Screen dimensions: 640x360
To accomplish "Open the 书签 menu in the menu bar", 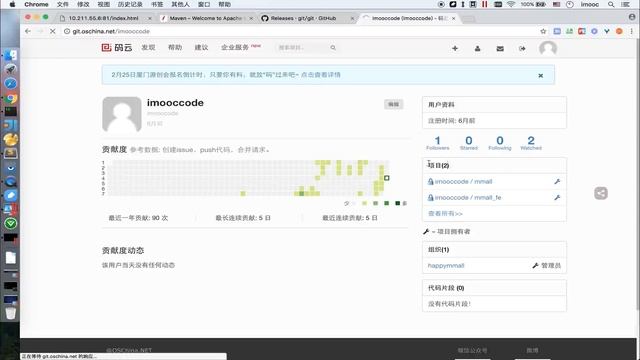I will tap(157, 4).
